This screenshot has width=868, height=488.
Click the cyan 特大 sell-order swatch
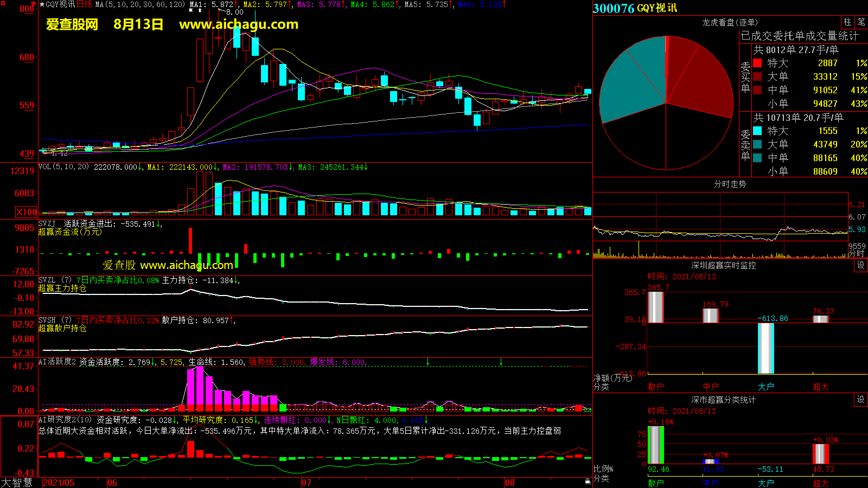tap(757, 131)
